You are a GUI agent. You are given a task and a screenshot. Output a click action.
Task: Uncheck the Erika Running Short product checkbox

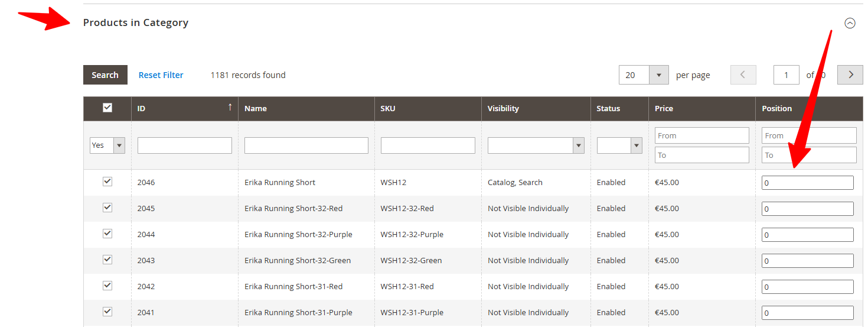pos(107,182)
